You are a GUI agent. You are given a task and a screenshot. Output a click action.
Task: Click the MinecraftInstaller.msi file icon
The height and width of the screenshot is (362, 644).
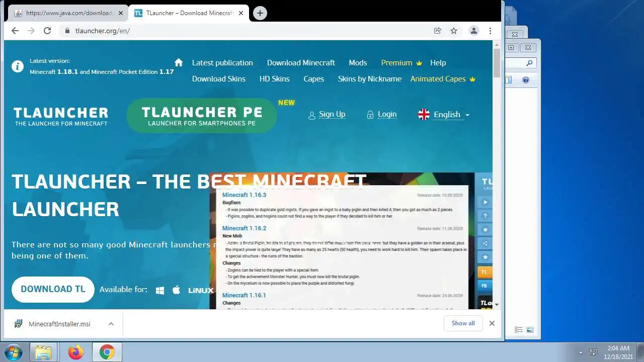click(18, 324)
